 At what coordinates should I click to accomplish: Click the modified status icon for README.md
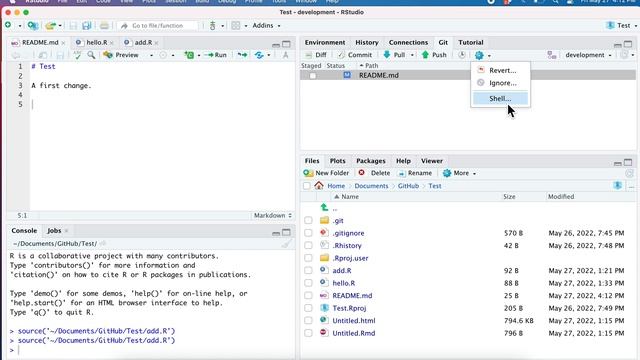347,75
